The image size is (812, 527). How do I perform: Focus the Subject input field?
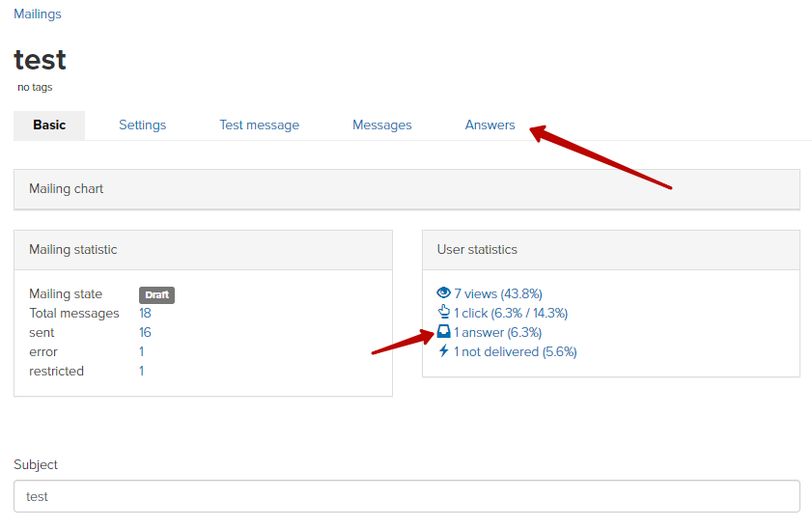pos(406,496)
